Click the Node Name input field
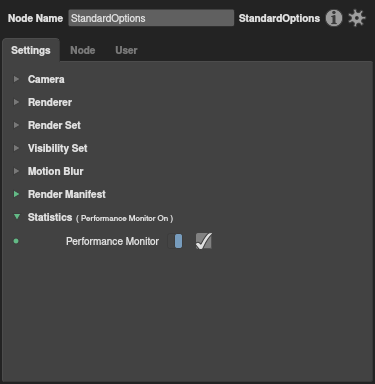This screenshot has width=375, height=384. 151,18
